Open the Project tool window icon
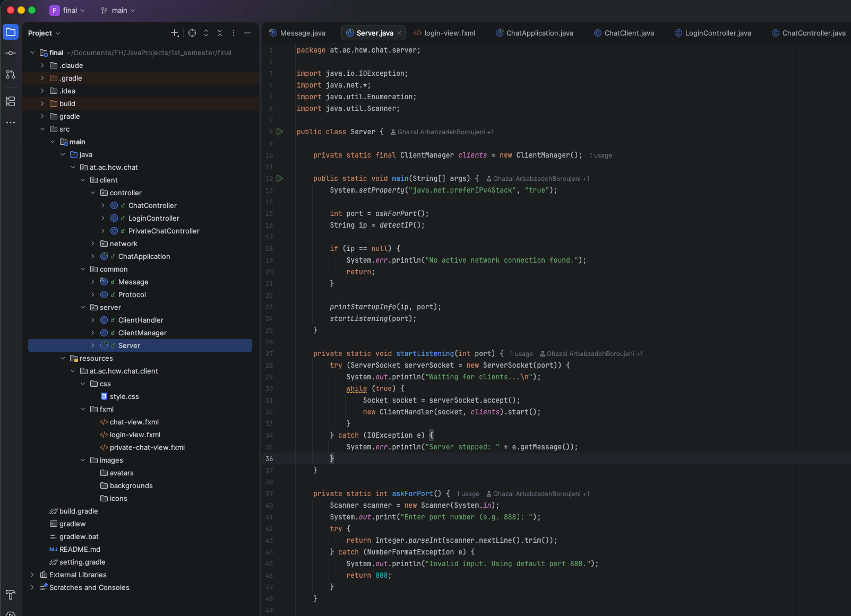The height and width of the screenshot is (616, 851). point(11,32)
